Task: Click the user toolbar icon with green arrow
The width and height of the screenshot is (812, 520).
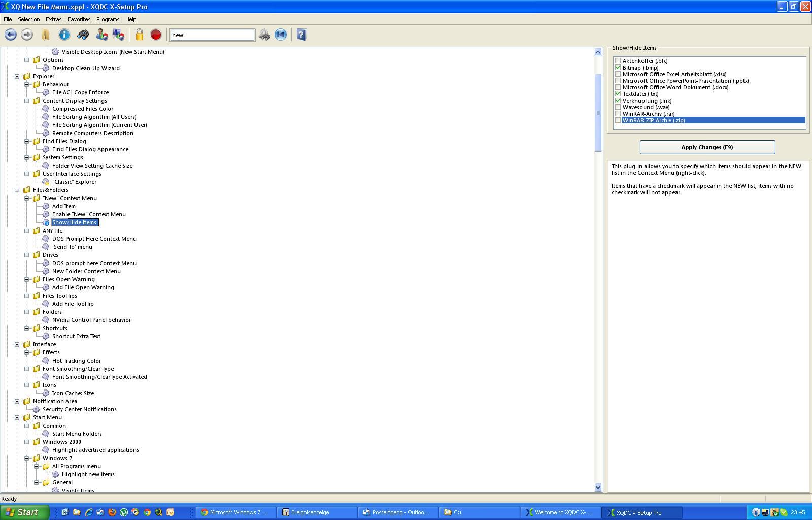Action: 101,35
